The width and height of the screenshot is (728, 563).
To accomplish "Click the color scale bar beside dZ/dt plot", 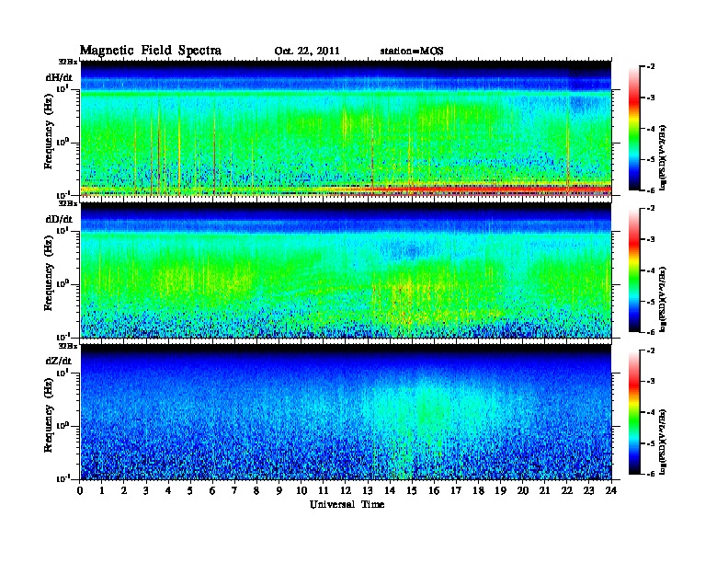I will (634, 412).
